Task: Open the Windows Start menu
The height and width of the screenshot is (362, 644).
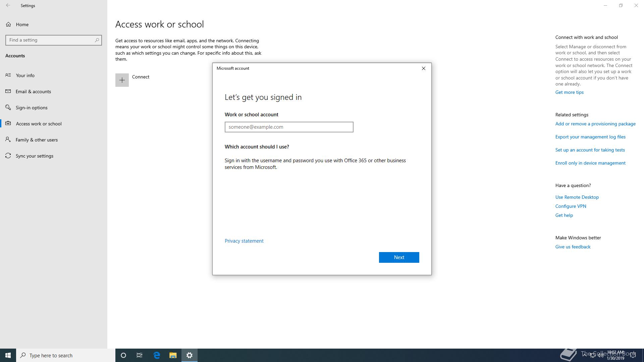Action: pos(8,355)
